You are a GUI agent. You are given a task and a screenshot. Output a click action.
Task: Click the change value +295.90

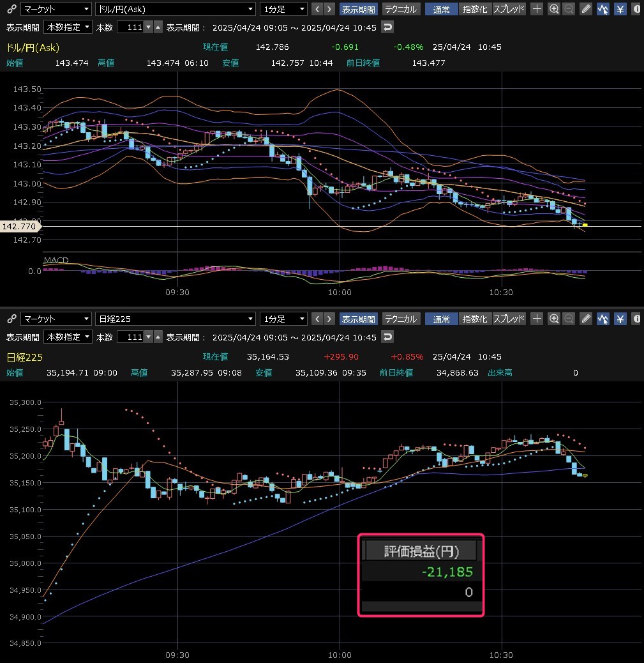[341, 356]
